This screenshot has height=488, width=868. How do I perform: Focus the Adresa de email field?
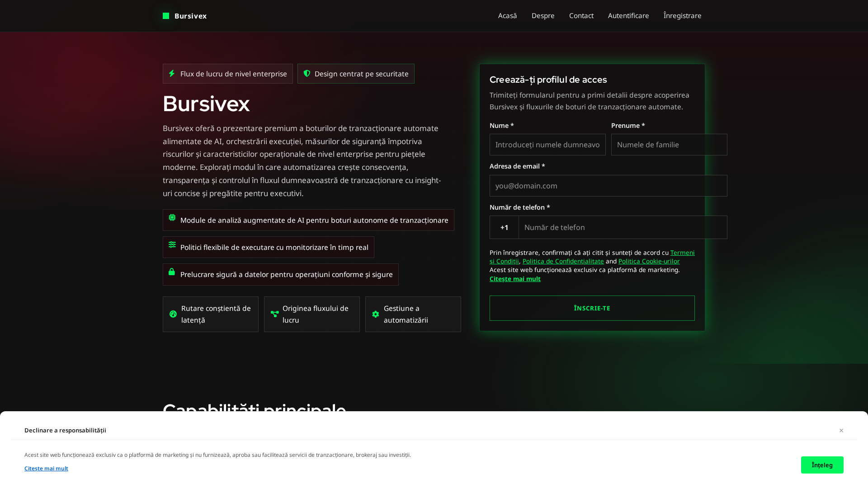(609, 186)
